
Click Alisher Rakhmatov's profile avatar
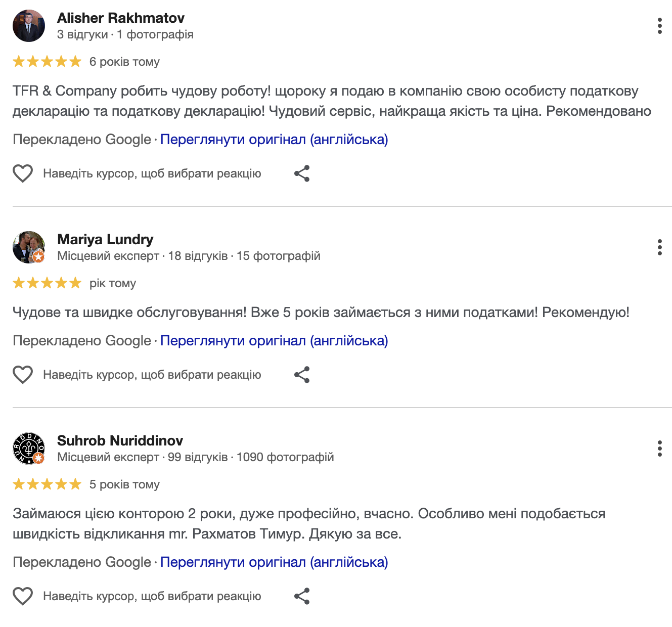click(29, 26)
